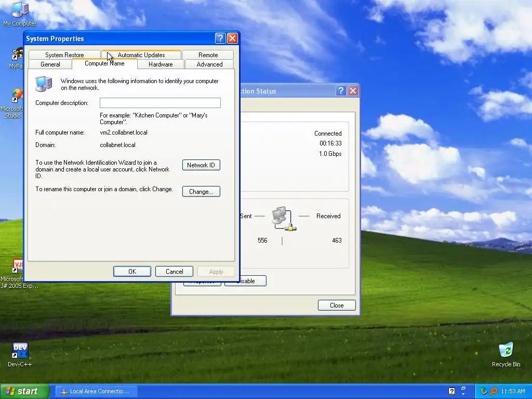Switch to the Remote tab

pos(208,55)
